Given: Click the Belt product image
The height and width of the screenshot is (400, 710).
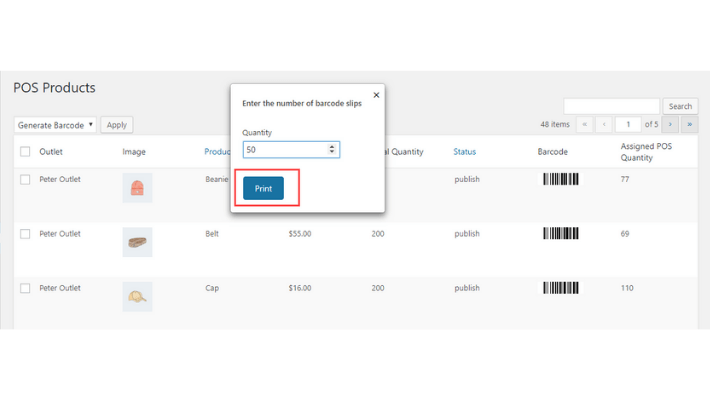Looking at the screenshot, I should [137, 242].
